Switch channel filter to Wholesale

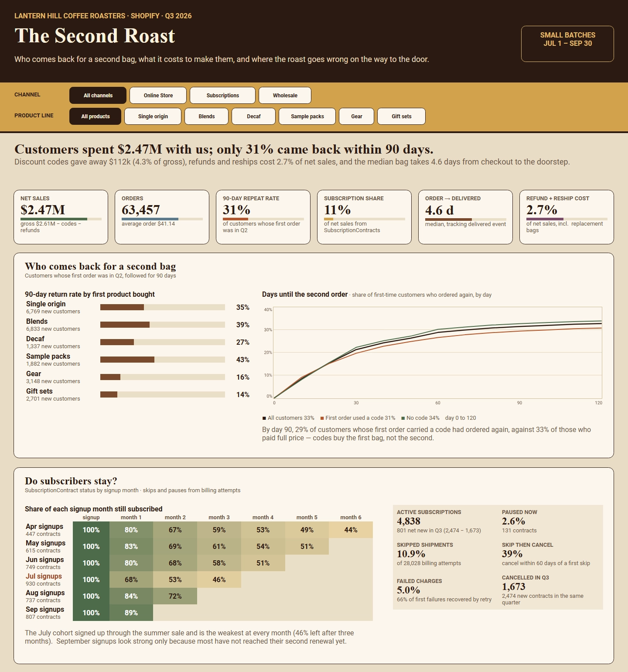[285, 95]
